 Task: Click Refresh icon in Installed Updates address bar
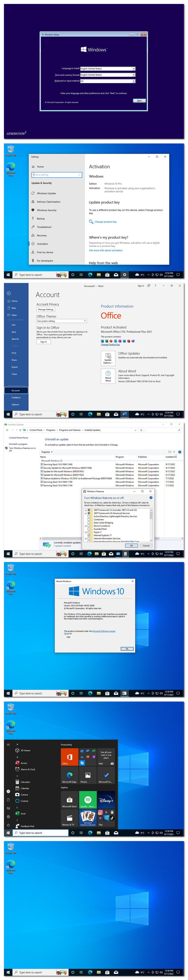[141, 430]
